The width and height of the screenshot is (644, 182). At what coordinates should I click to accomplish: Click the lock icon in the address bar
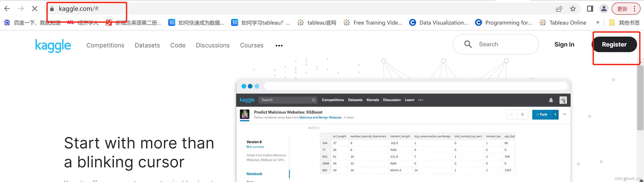tap(52, 9)
